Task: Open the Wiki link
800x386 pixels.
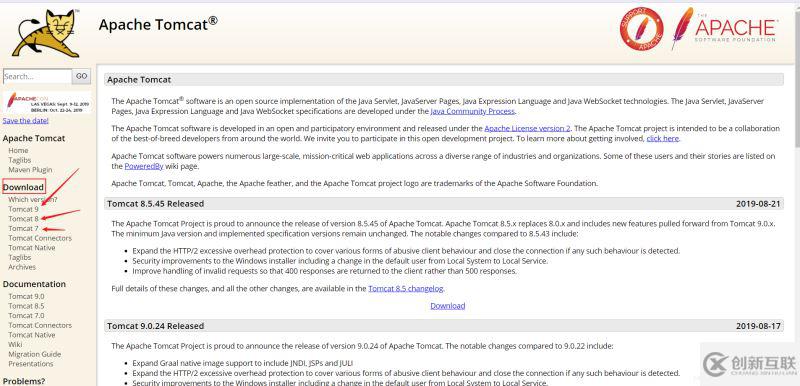Action: click(x=15, y=345)
